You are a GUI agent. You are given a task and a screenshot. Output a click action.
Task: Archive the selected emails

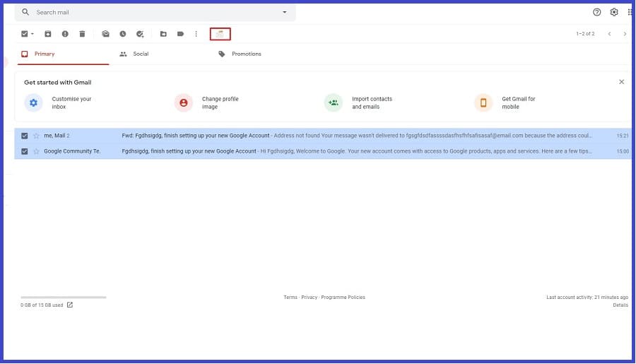(x=48, y=34)
